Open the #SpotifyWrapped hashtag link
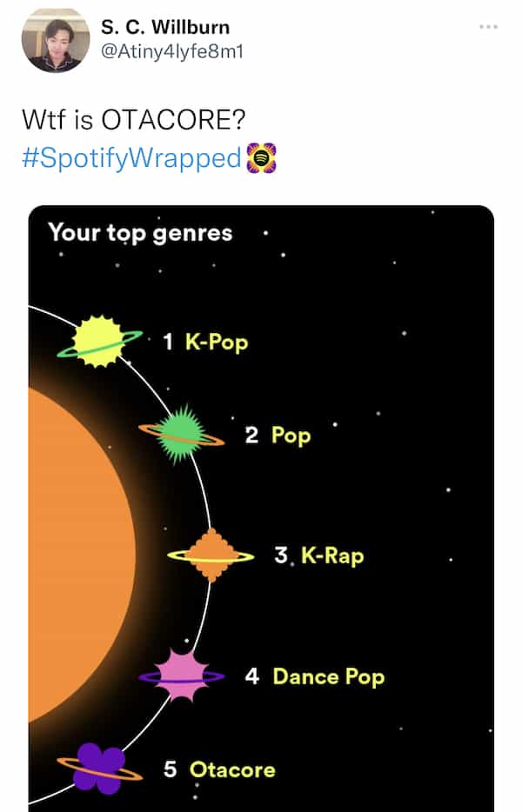Viewport: 522px width, 812px height. click(x=130, y=158)
